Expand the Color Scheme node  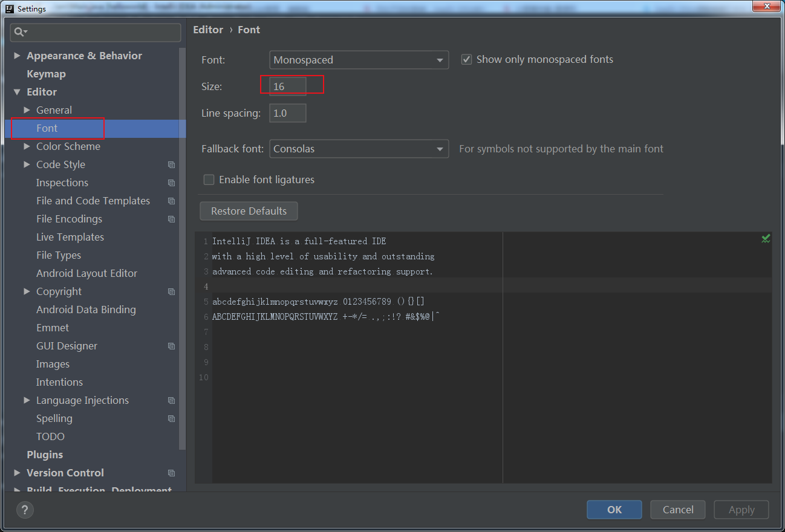[x=27, y=146]
